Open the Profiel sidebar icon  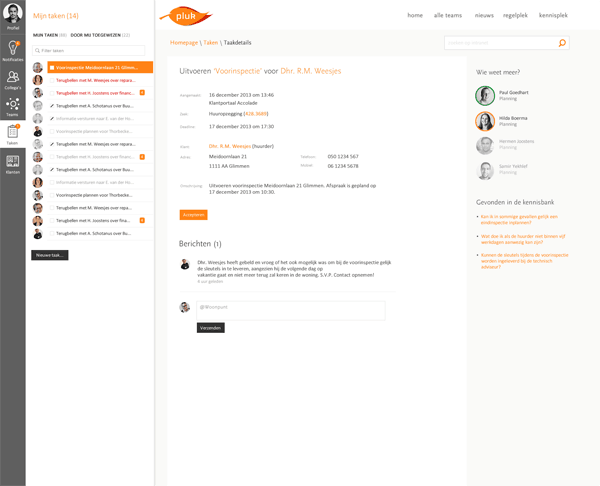13,16
